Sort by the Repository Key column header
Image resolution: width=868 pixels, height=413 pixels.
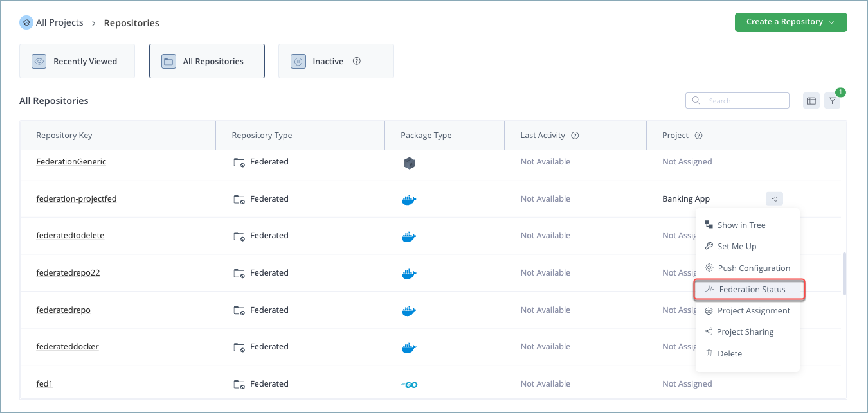coord(64,136)
